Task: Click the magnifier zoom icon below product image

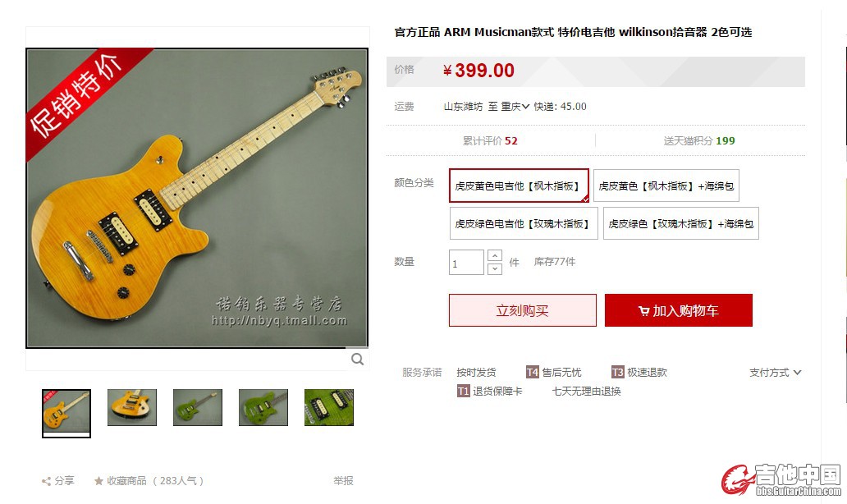Action: 357,360
